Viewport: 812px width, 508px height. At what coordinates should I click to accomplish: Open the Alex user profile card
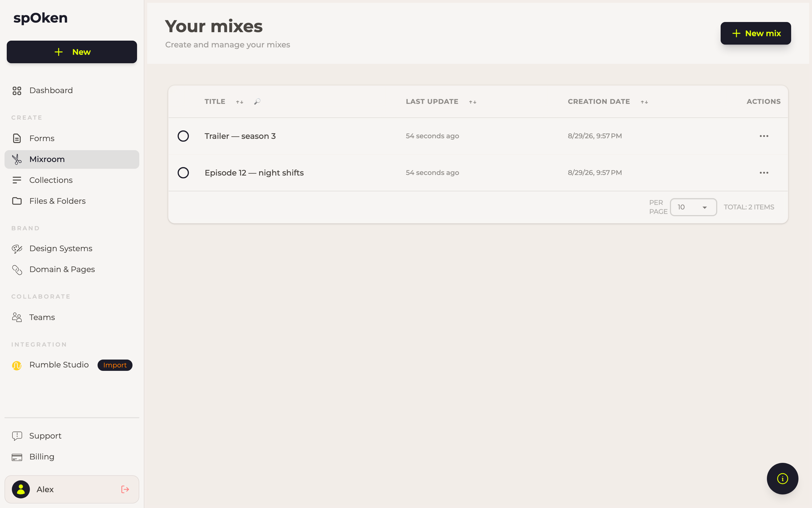point(72,489)
